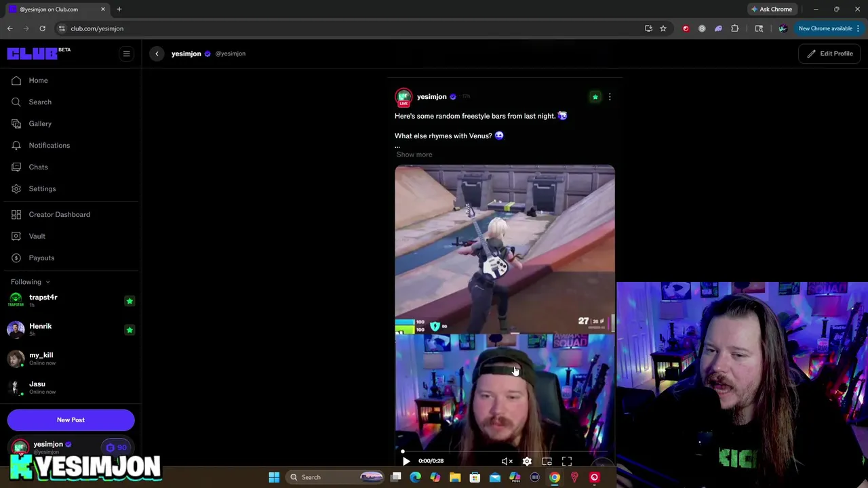Click yesimjon's live avatar on post

[403, 97]
